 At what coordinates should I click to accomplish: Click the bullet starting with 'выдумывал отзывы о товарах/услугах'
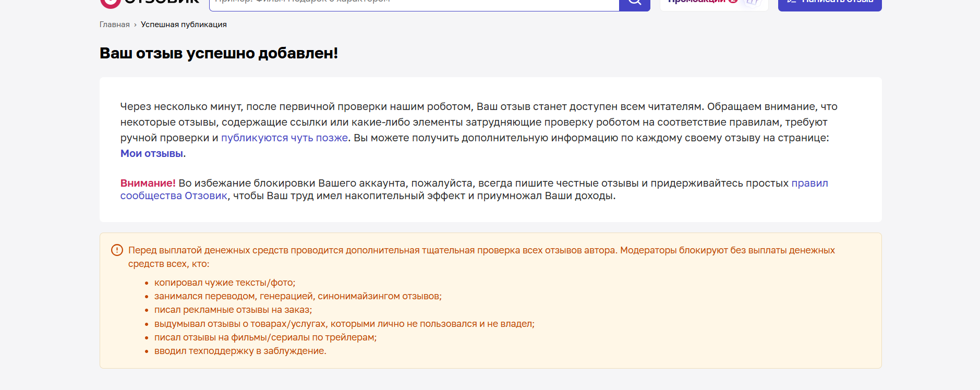[x=344, y=324]
